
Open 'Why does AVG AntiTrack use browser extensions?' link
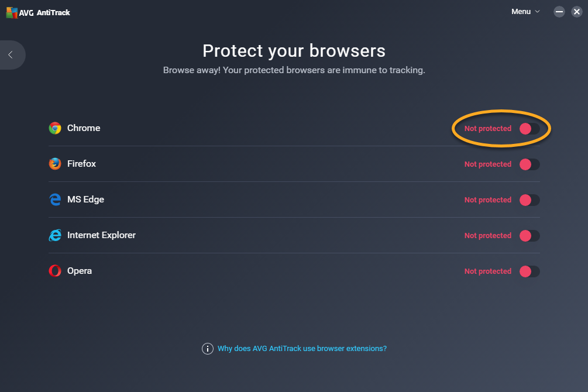[302, 349]
